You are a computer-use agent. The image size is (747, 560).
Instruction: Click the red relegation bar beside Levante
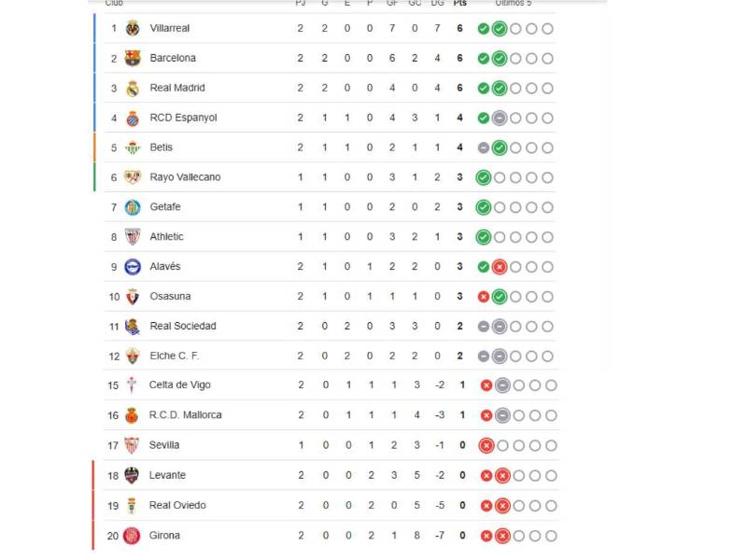click(x=92, y=475)
